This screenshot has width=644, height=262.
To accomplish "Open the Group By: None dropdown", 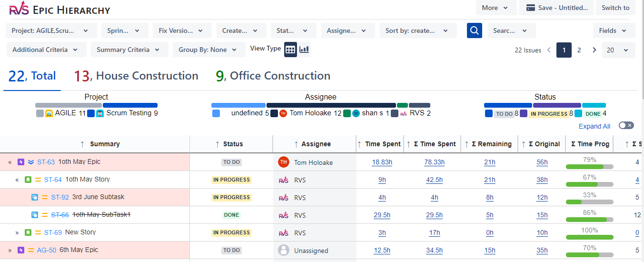I will (208, 50).
